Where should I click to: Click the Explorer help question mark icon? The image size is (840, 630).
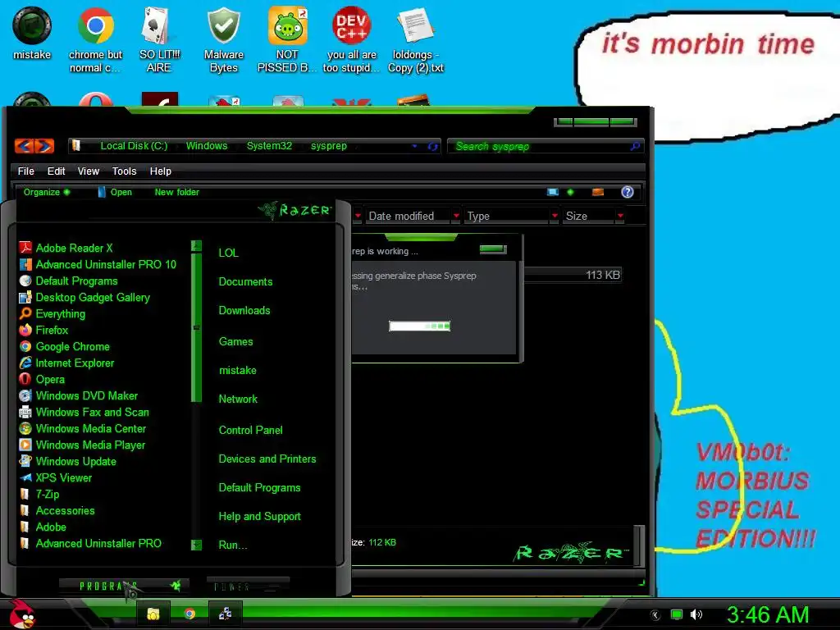tap(628, 192)
